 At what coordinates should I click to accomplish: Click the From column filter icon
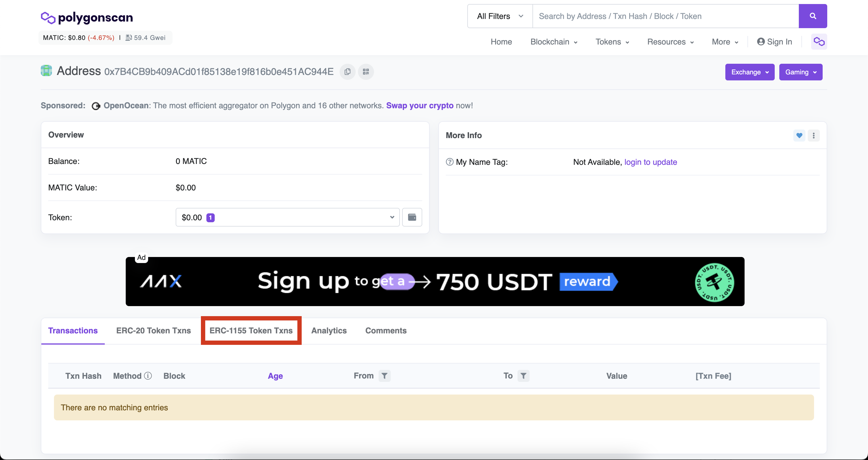click(x=384, y=376)
